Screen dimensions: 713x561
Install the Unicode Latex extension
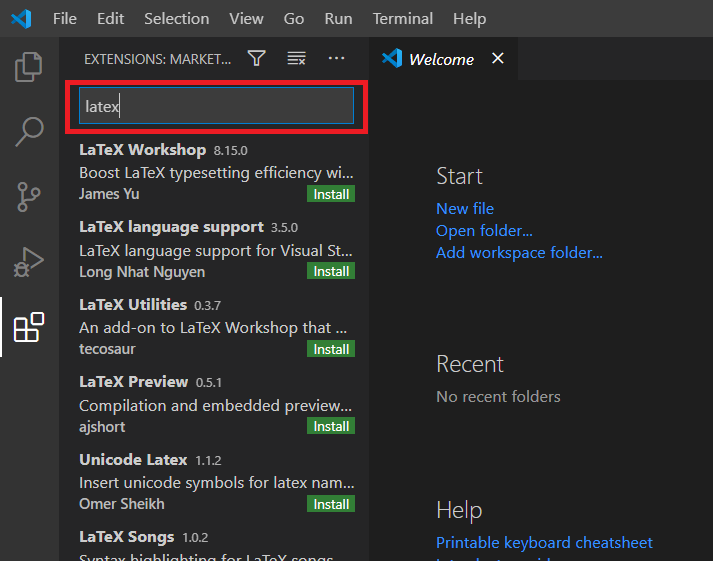point(331,504)
